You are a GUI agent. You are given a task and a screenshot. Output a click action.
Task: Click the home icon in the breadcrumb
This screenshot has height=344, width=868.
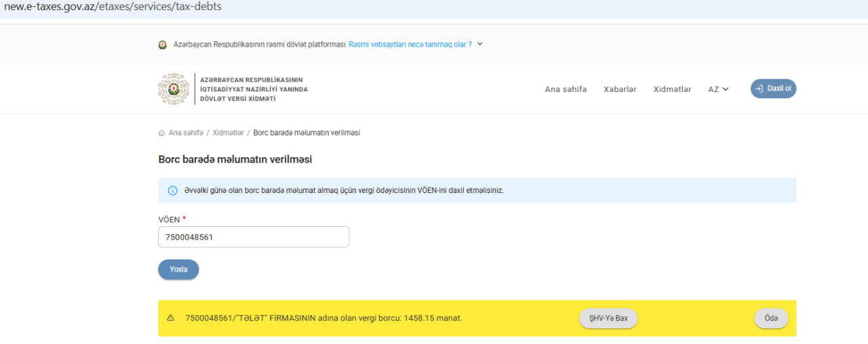(x=161, y=133)
